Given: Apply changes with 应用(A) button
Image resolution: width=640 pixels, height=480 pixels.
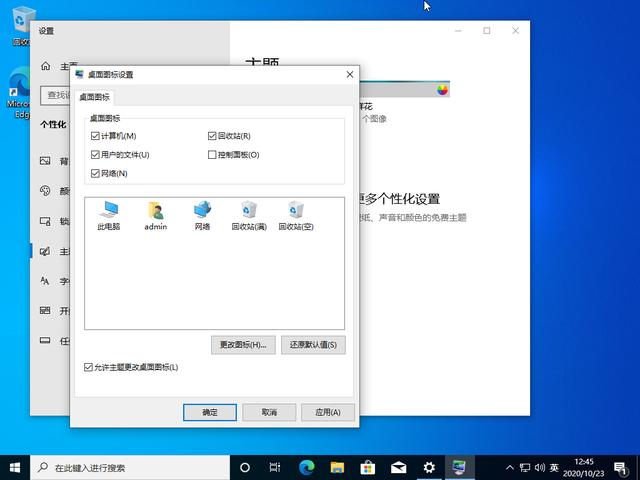Looking at the screenshot, I should [328, 412].
